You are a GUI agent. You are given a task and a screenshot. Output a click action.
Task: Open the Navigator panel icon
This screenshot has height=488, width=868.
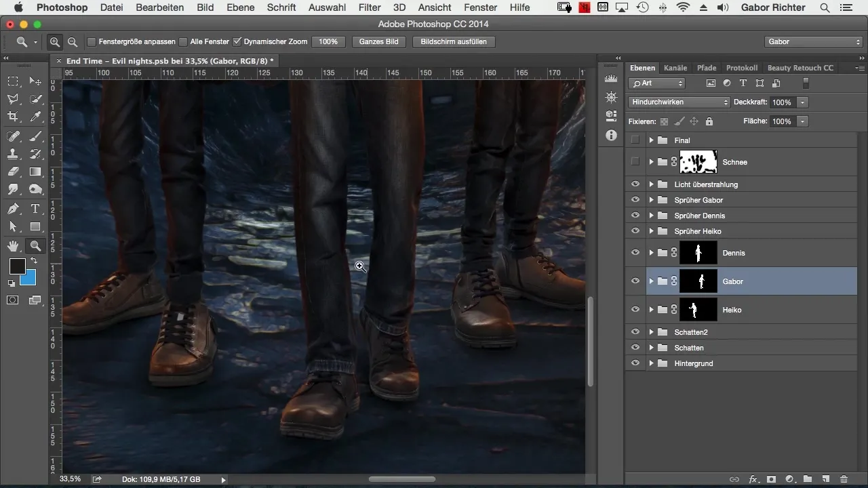[x=611, y=97]
